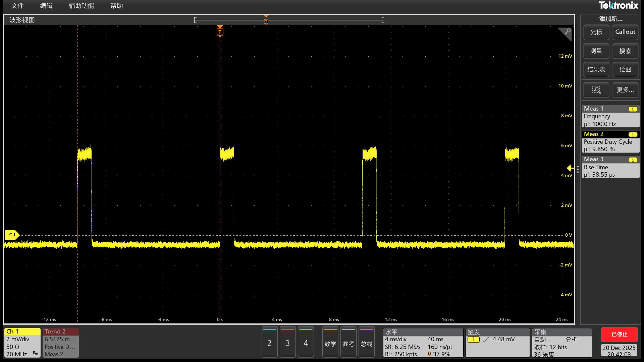Turn on channel 3 button
The height and width of the screenshot is (362, 644).
287,343
